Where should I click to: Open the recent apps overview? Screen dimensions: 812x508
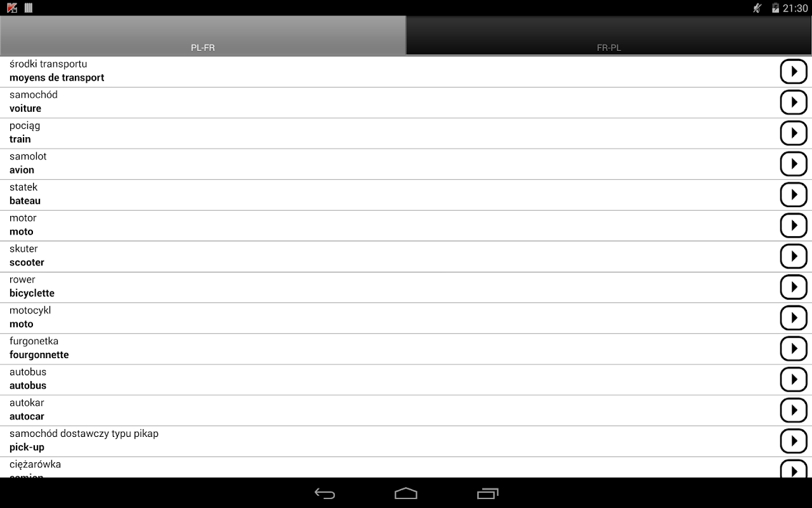(487, 493)
